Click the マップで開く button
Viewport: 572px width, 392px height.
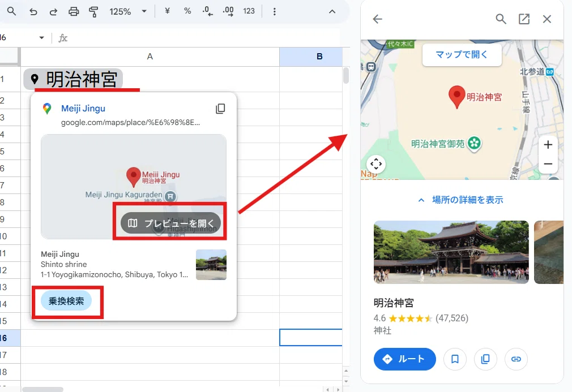(462, 55)
